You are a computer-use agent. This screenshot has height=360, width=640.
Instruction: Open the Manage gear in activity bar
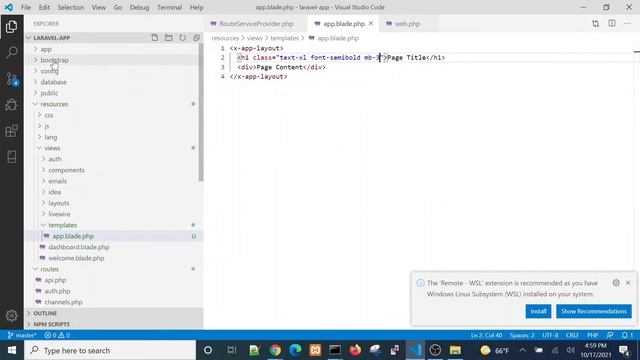11,315
